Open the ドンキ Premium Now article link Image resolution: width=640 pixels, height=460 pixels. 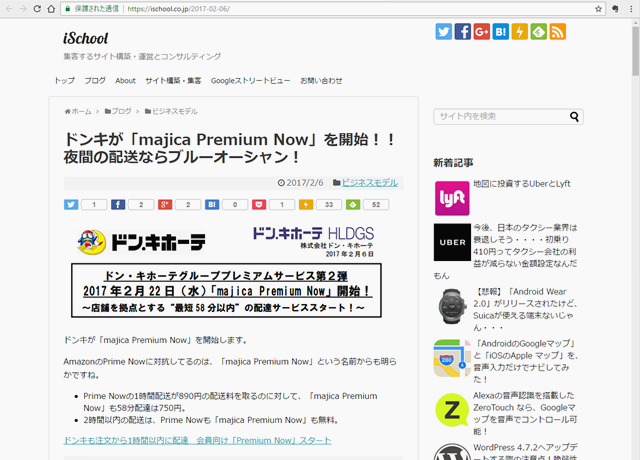point(197,440)
